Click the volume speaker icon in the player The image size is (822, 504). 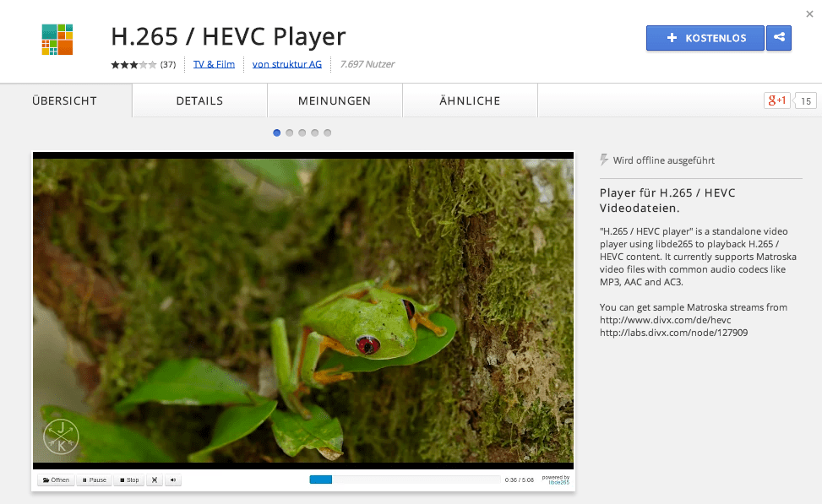tap(173, 480)
